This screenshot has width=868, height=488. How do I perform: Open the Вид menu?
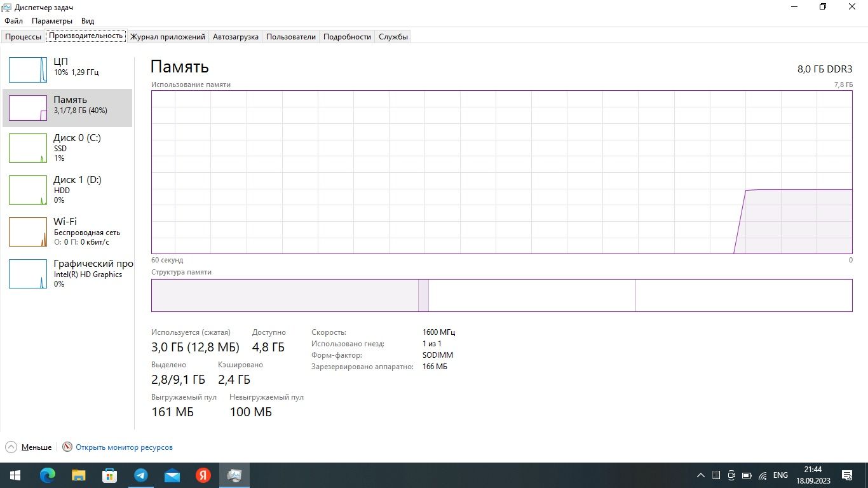coord(88,21)
